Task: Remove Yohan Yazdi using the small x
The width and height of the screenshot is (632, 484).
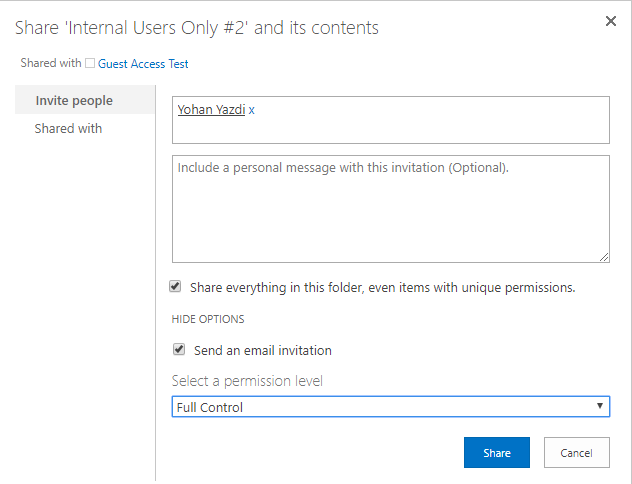Action: (x=251, y=110)
